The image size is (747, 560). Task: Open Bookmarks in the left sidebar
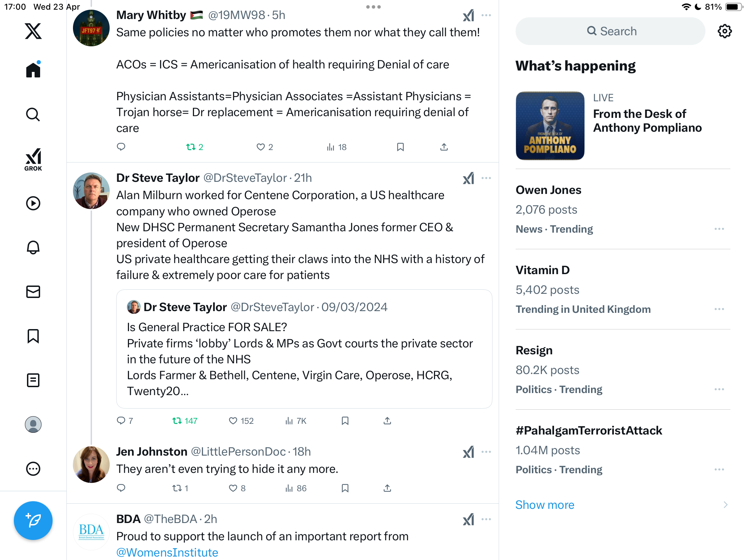pos(33,336)
